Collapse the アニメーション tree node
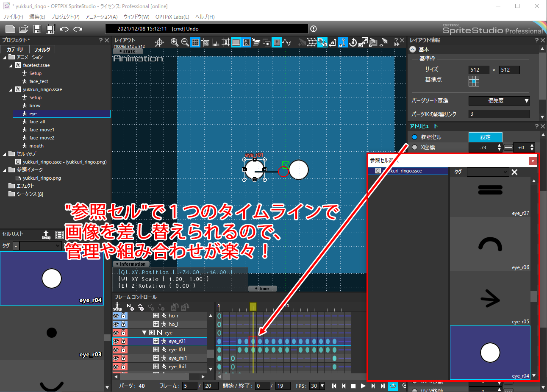The image size is (547, 392). point(5,57)
